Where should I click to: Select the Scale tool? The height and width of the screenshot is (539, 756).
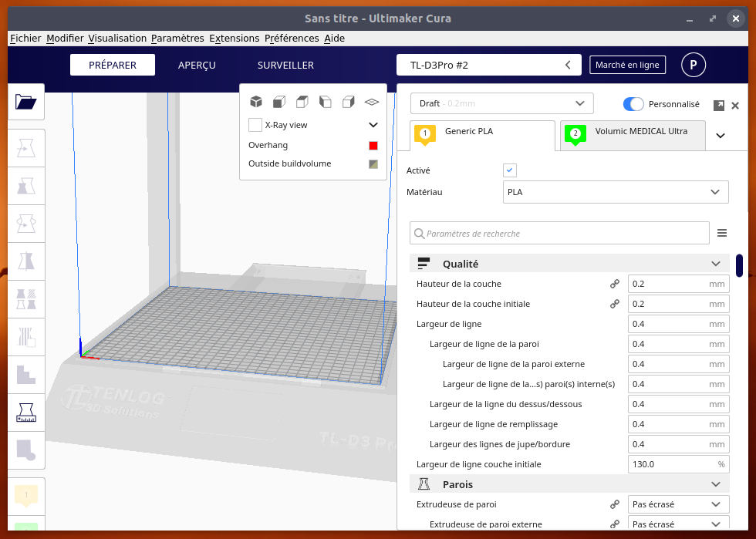pyautogui.click(x=26, y=186)
